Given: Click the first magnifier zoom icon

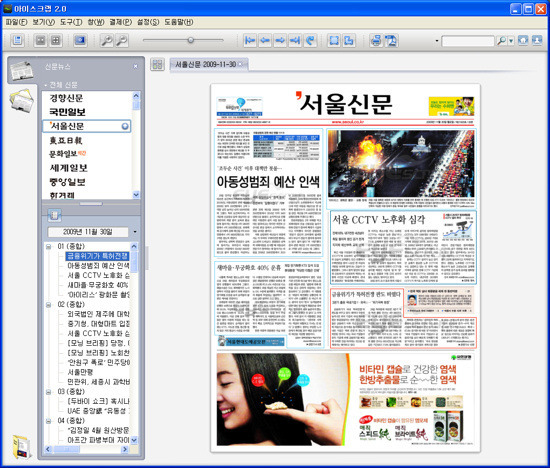Looking at the screenshot, I should coord(107,40).
